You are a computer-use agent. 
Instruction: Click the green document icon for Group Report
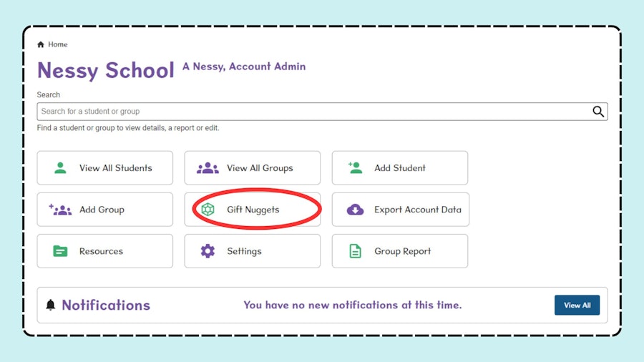[x=355, y=251]
